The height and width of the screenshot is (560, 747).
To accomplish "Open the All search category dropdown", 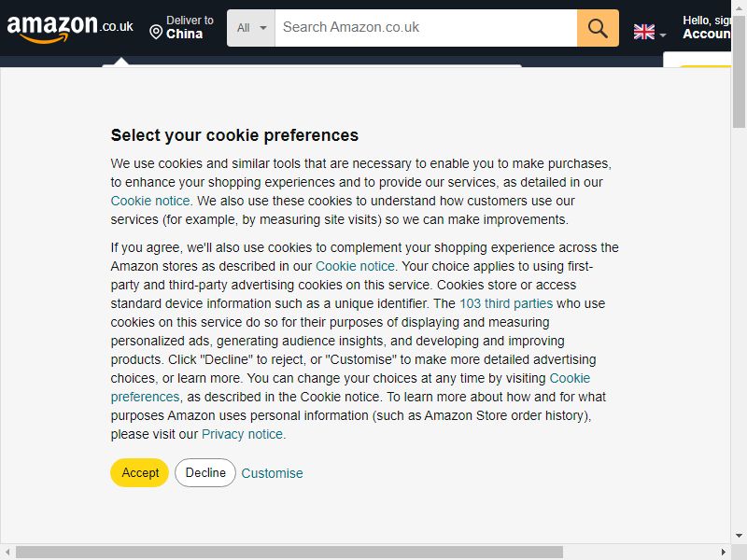I will coord(251,28).
